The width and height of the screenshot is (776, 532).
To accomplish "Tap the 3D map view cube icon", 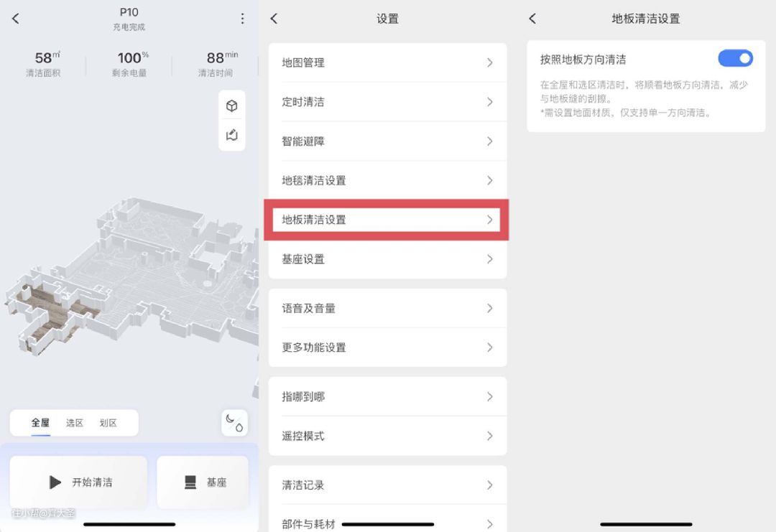I will 231,106.
